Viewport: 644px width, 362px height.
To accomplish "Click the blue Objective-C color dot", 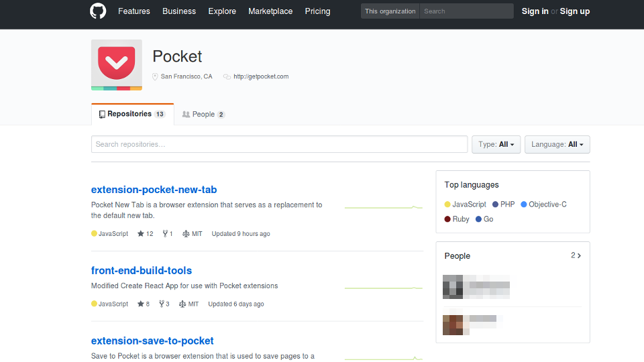I will point(524,204).
